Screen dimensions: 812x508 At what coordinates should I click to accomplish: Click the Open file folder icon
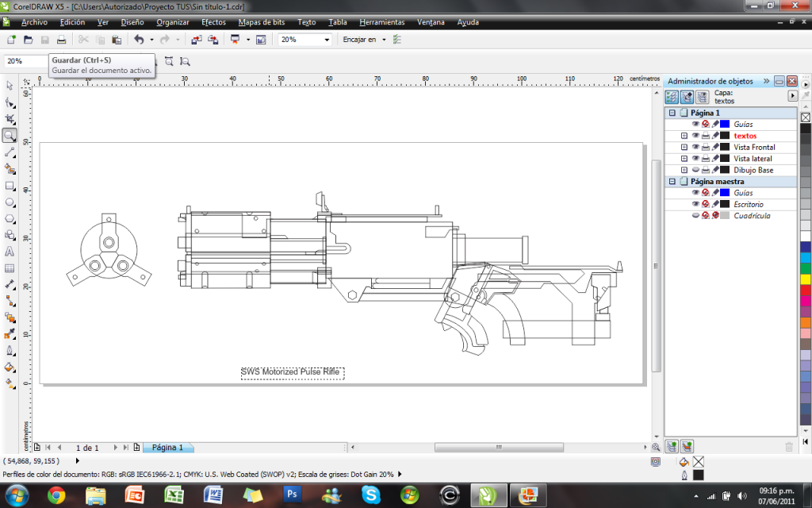29,40
